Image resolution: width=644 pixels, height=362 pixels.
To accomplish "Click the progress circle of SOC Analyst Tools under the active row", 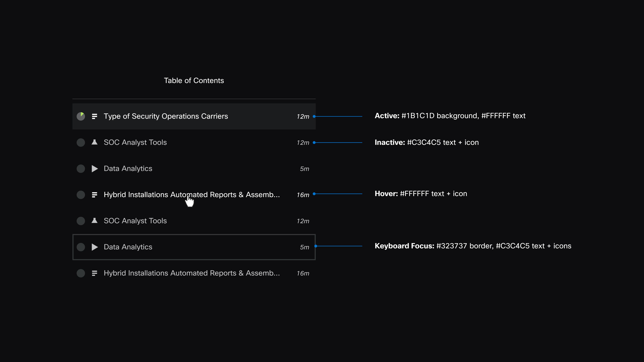I will [x=81, y=143].
